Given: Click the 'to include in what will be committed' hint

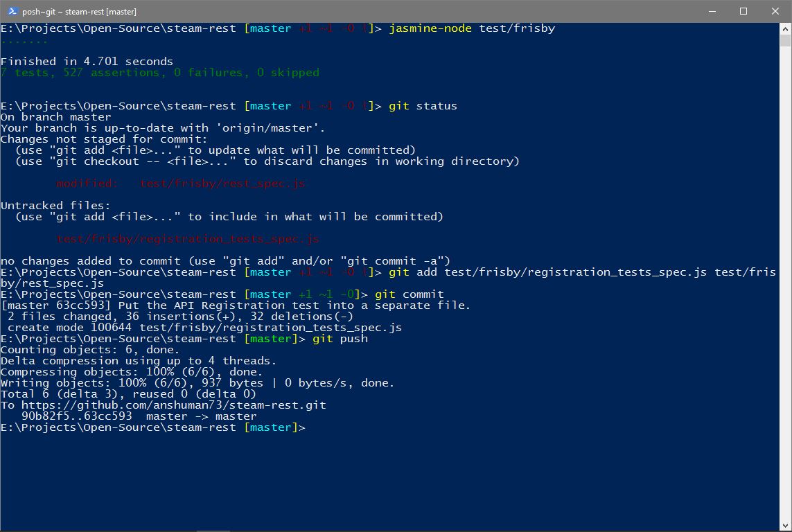Looking at the screenshot, I should pyautogui.click(x=229, y=217).
